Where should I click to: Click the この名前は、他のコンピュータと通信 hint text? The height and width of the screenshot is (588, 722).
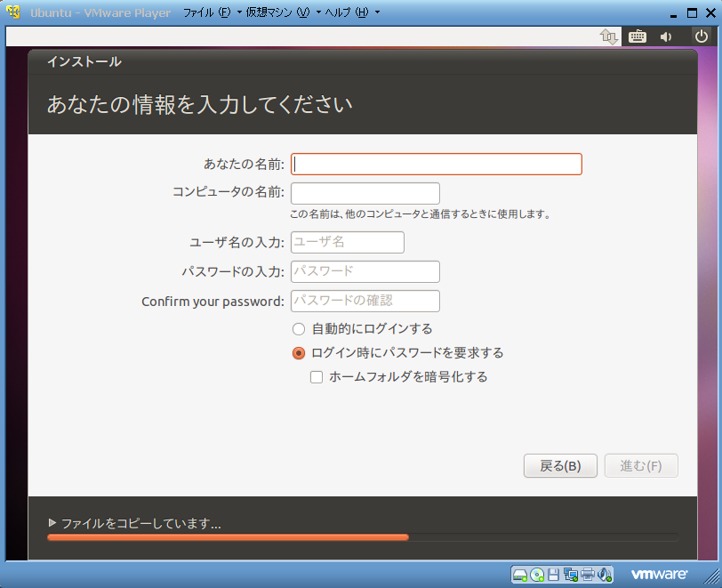420,214
